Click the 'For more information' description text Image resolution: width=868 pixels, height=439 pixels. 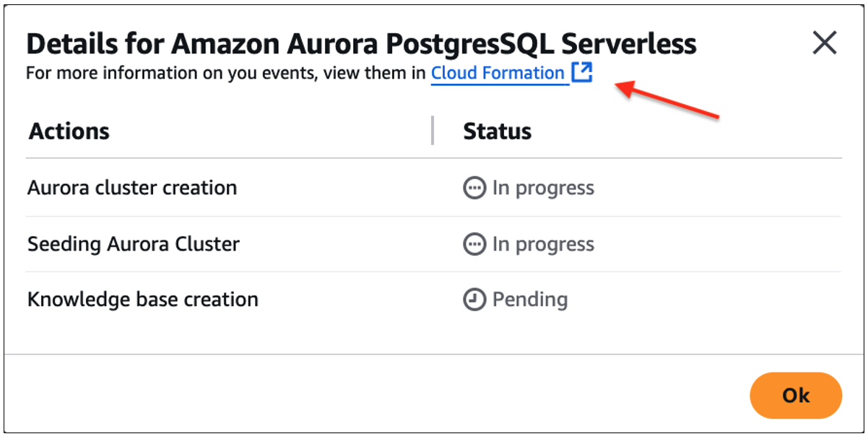point(225,74)
